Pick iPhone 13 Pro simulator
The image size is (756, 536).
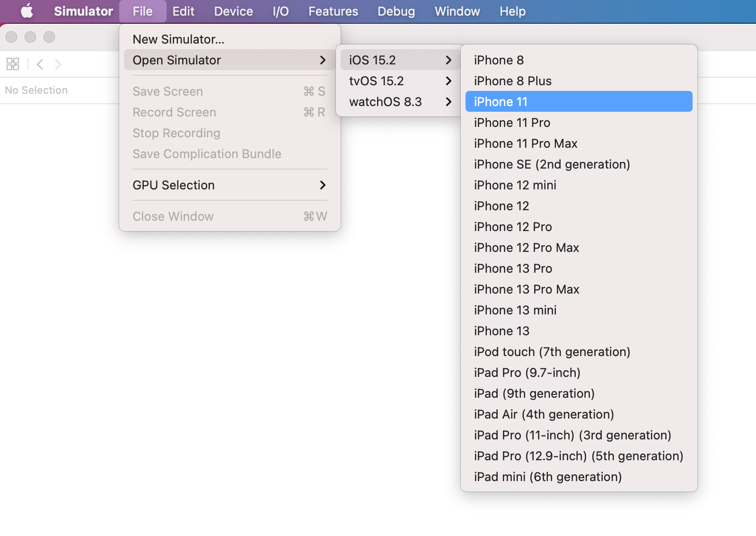pos(579,268)
